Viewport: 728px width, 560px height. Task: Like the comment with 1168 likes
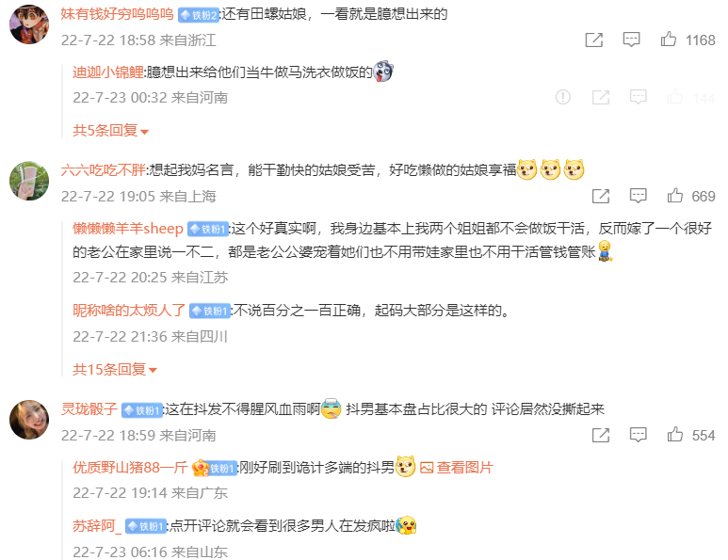(x=668, y=40)
